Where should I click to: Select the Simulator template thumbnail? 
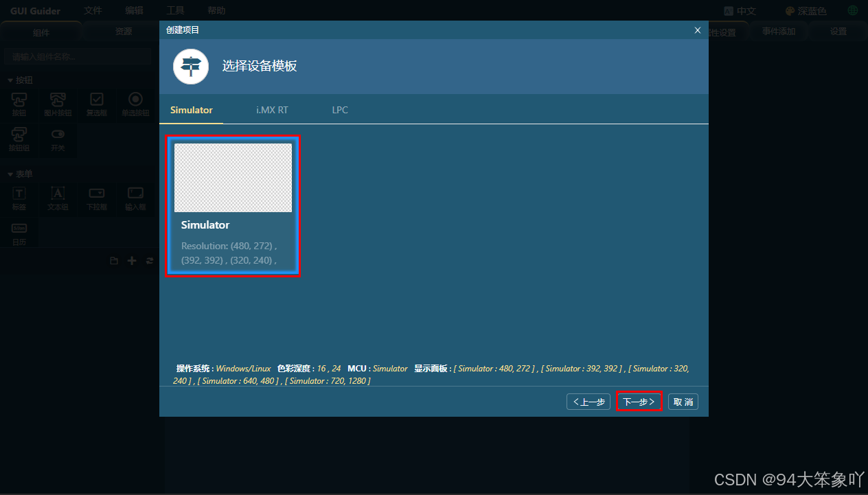(233, 178)
